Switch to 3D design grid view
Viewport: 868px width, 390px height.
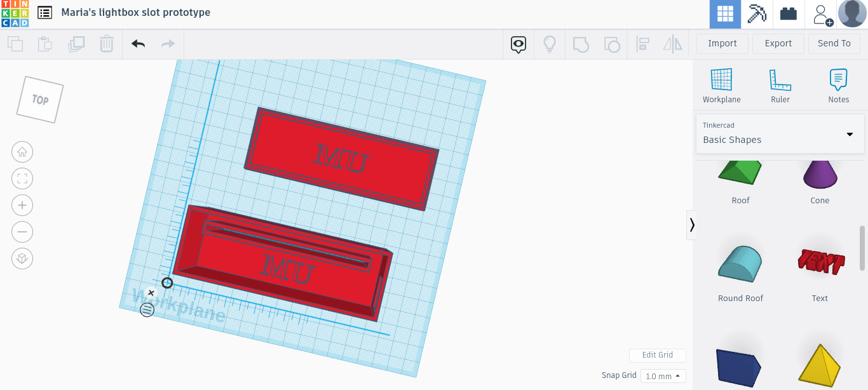click(725, 14)
